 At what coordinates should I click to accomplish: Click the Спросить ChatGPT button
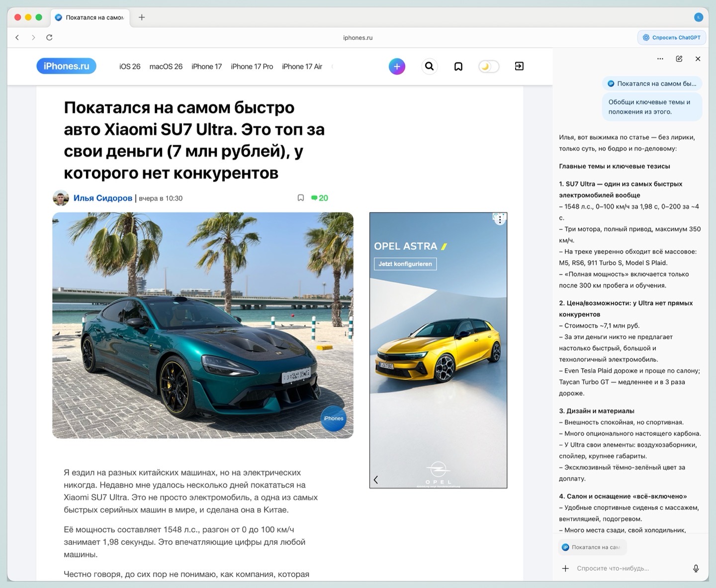[672, 37]
